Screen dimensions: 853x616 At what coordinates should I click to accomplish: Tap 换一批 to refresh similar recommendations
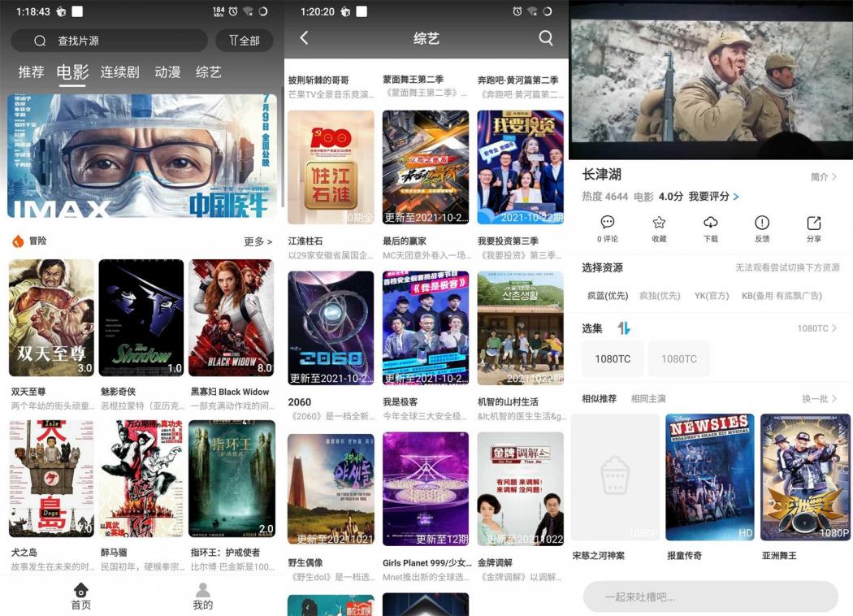pyautogui.click(x=817, y=398)
